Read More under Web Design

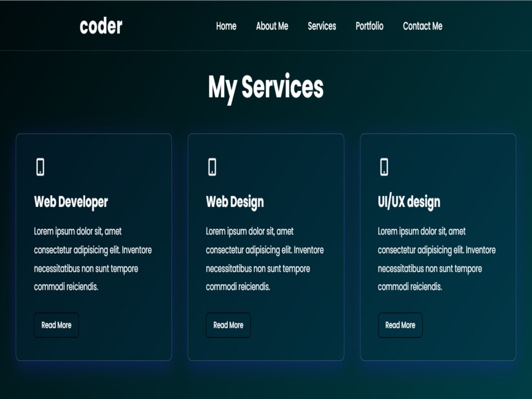pos(228,325)
